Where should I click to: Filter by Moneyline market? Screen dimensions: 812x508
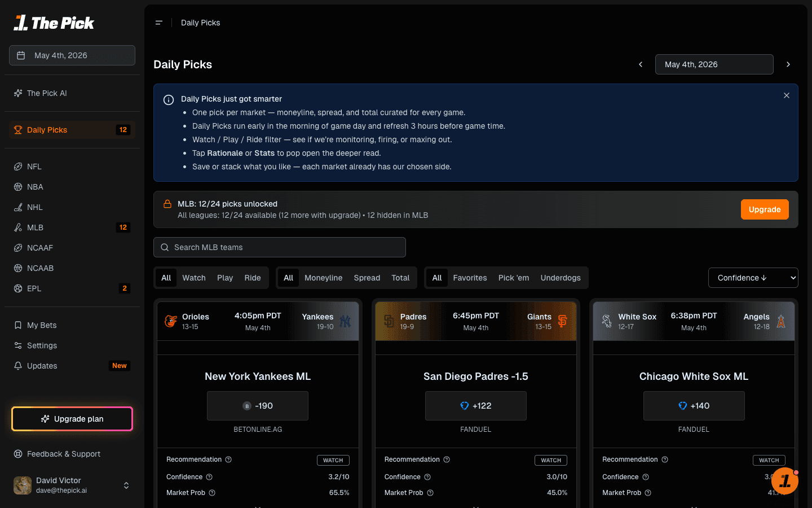pos(324,278)
